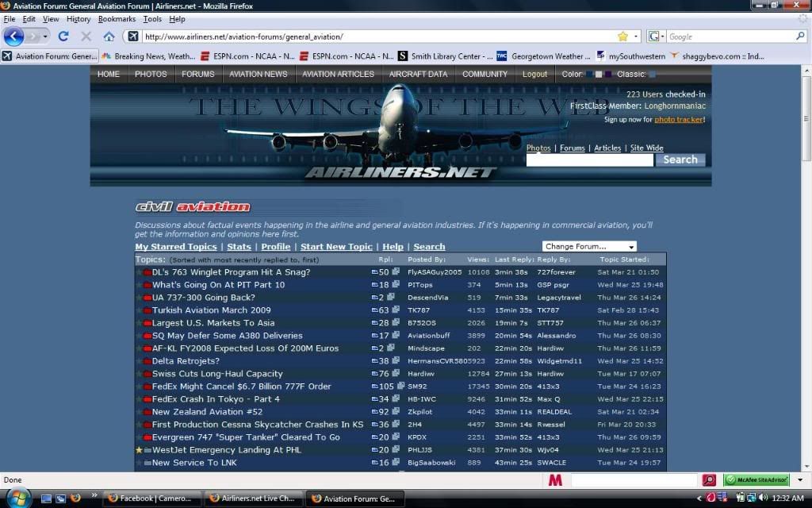812x508 pixels.
Task: Bookmark this page with the star icon
Action: (x=623, y=37)
